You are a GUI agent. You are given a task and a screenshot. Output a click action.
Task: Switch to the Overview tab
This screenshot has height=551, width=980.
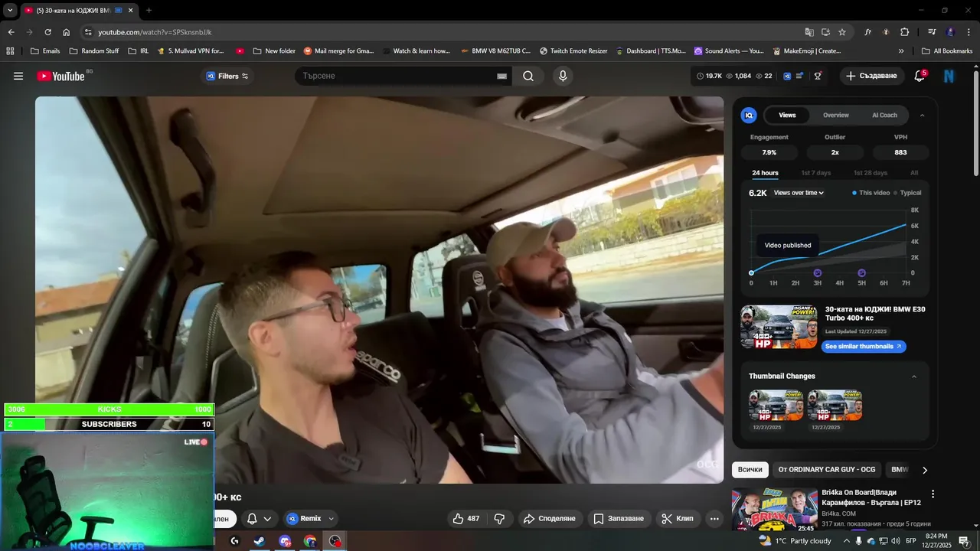(x=836, y=115)
